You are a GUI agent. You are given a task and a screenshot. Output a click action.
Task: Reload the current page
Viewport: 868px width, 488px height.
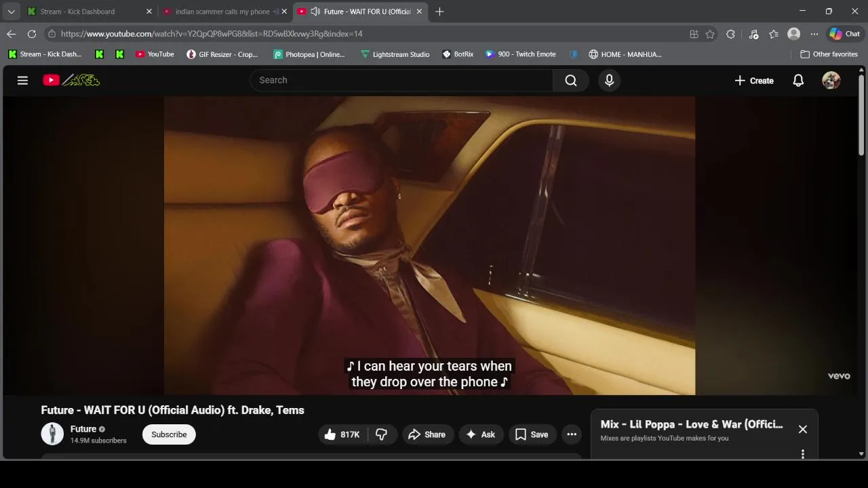pyautogui.click(x=32, y=34)
